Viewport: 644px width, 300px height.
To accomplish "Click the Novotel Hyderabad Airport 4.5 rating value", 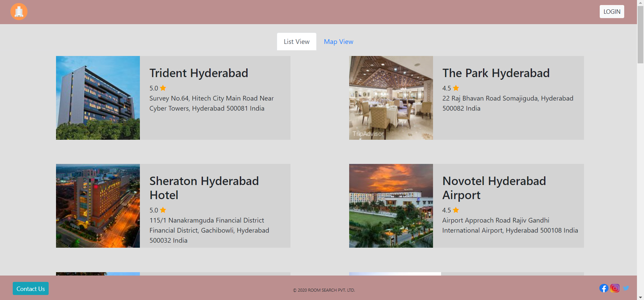I will click(x=446, y=210).
